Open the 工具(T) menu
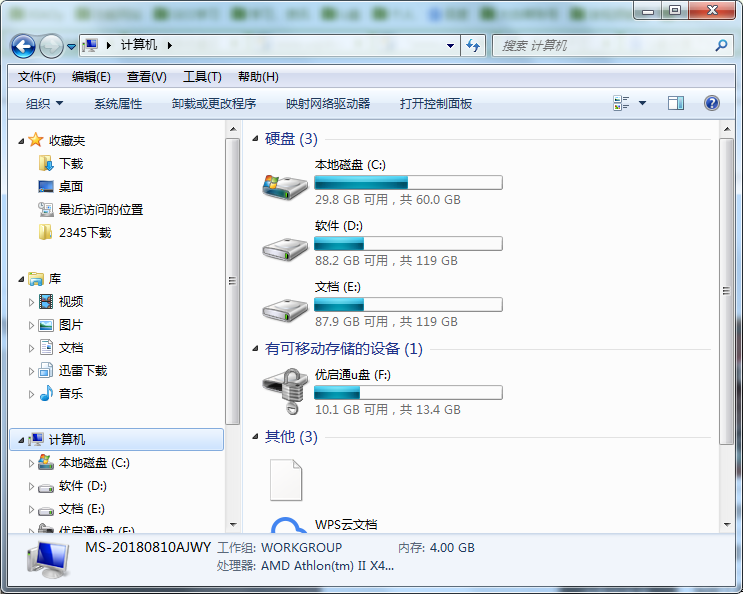743x594 pixels. [201, 77]
